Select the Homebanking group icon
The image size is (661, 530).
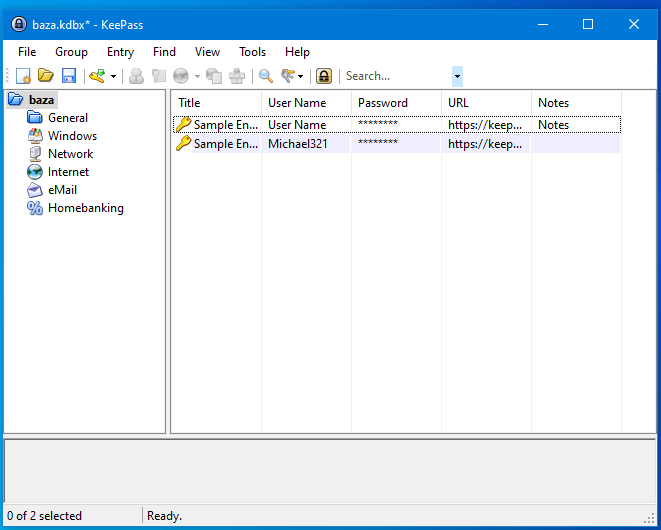coord(35,208)
